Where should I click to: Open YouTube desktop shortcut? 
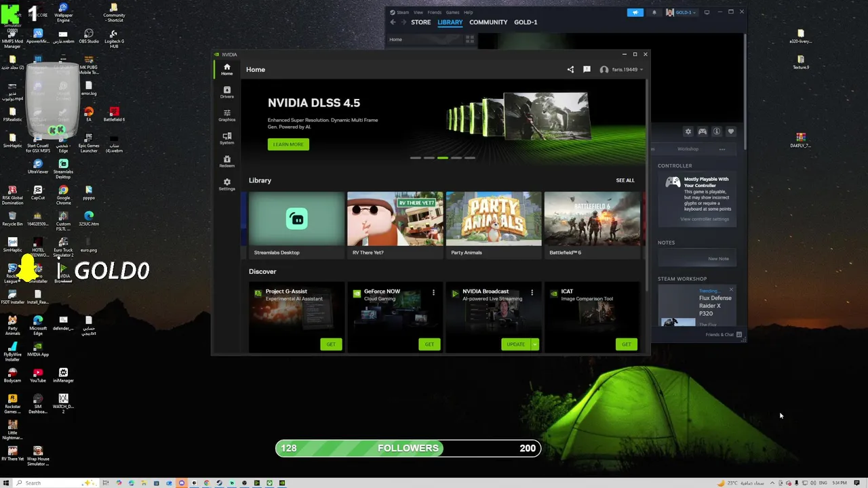click(x=38, y=375)
